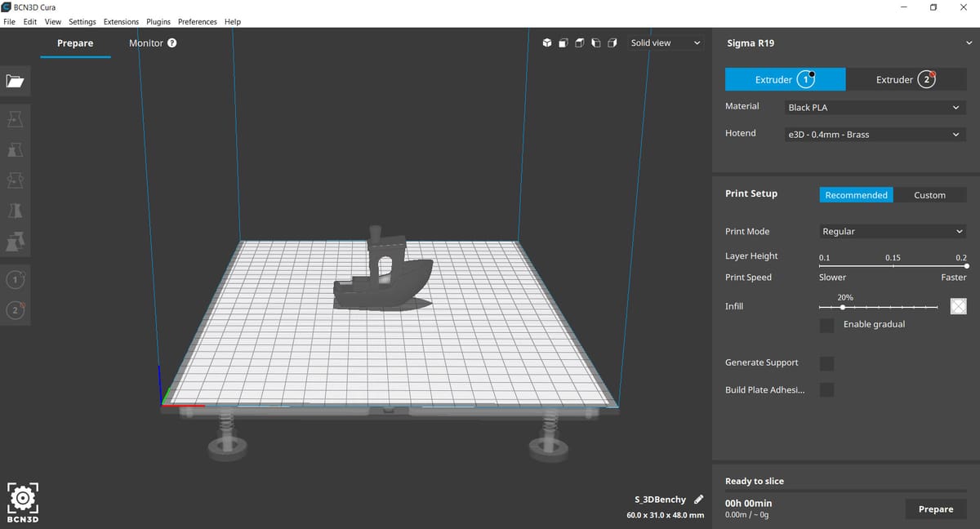Open the Preferences menu
The height and width of the screenshot is (529, 980).
pos(198,22)
